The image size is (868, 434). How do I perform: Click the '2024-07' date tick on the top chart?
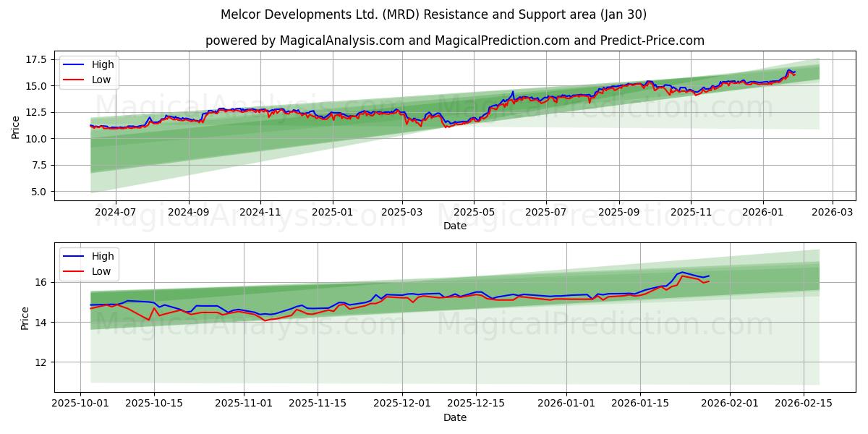[x=116, y=213]
